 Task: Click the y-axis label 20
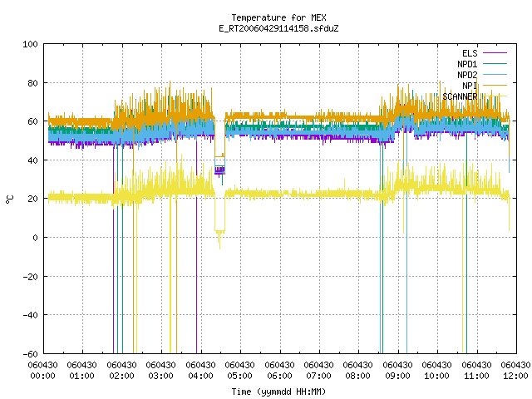tap(32, 199)
